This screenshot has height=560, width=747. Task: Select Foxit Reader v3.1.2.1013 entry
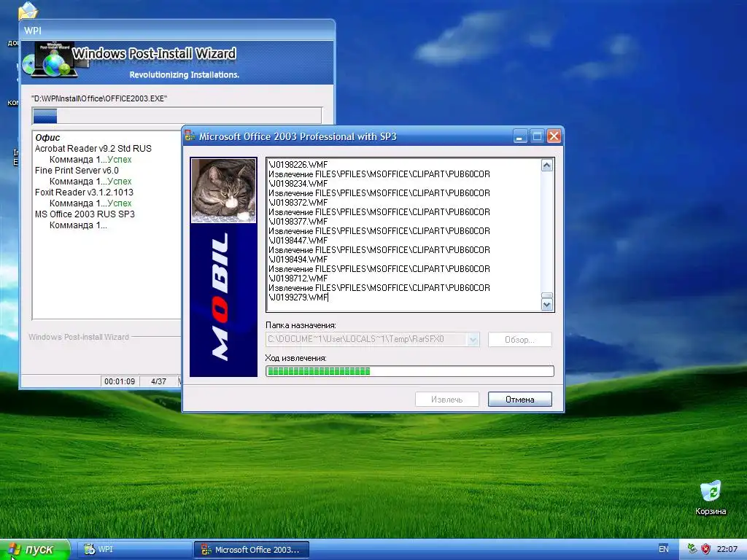coord(84,192)
